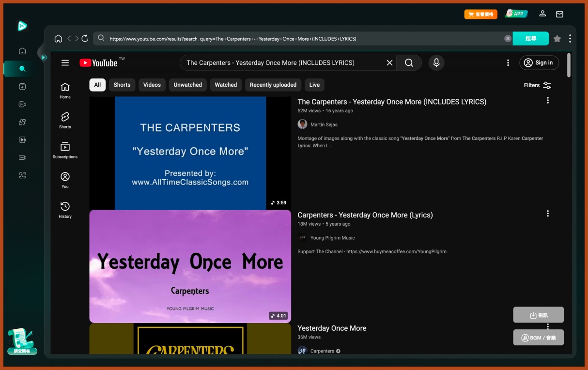The width and height of the screenshot is (588, 370).
Task: Toggle the Live filter chip
Action: tap(314, 85)
